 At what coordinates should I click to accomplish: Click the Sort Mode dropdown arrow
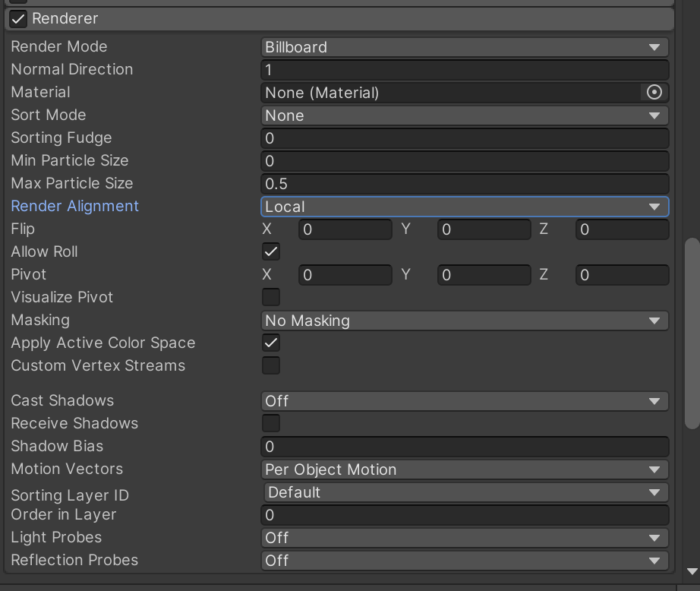654,115
